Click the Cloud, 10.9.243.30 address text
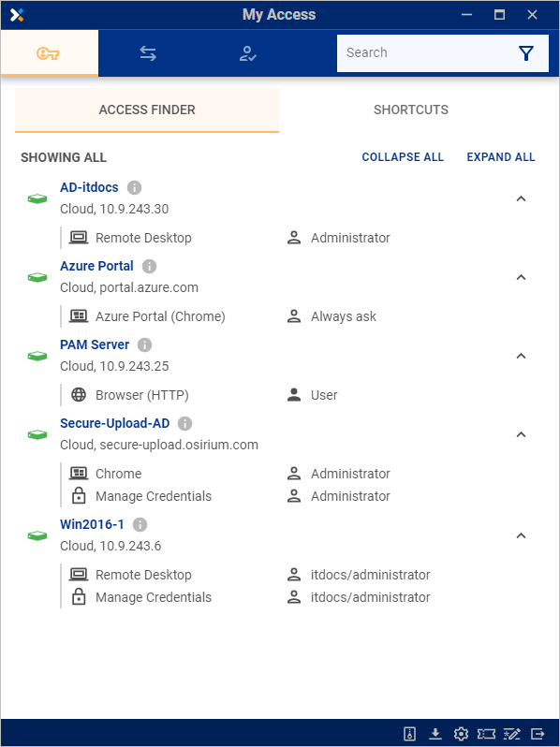The height and width of the screenshot is (747, 560). tap(114, 209)
